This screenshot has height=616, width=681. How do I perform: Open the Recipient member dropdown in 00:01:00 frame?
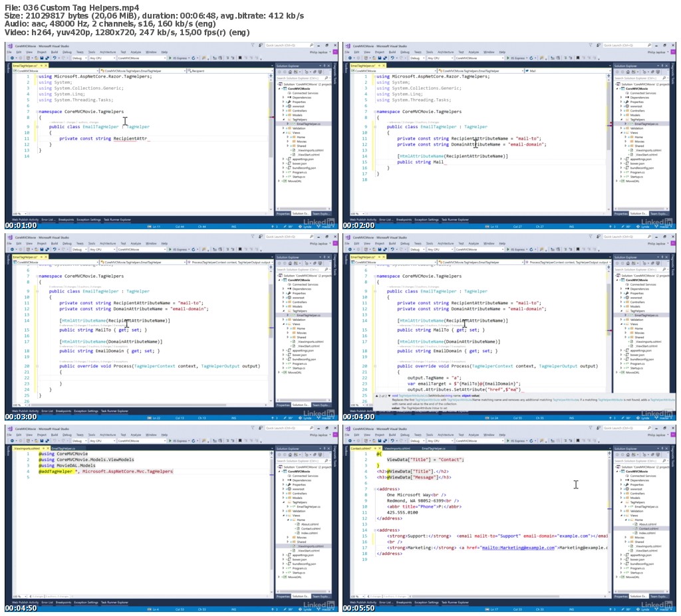[x=230, y=70]
